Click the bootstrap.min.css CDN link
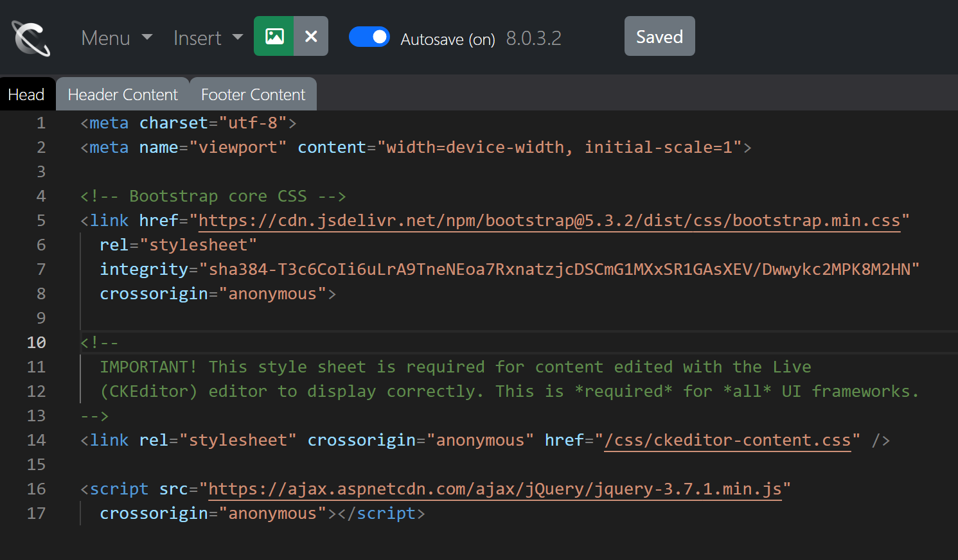958x560 pixels. coord(549,220)
